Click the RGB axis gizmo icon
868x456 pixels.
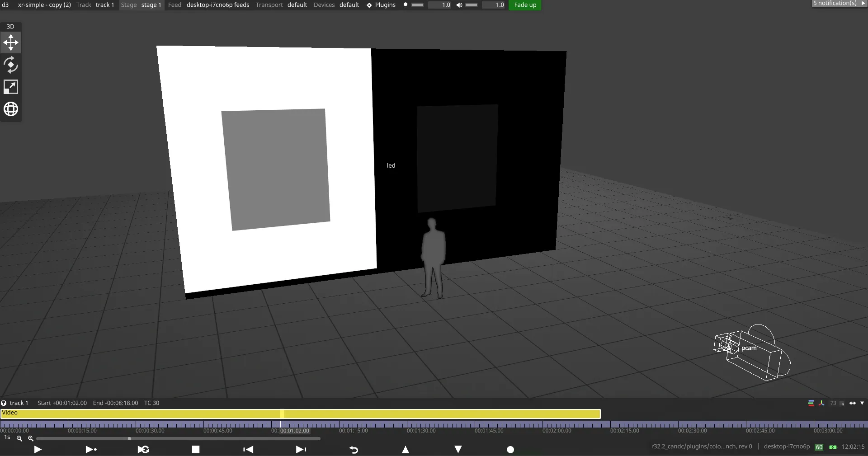point(821,403)
